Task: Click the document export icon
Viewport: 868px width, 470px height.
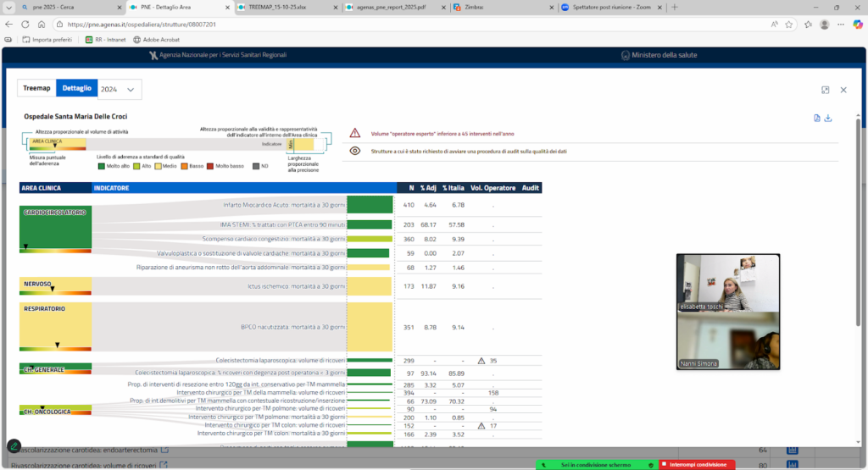Action: click(816, 118)
